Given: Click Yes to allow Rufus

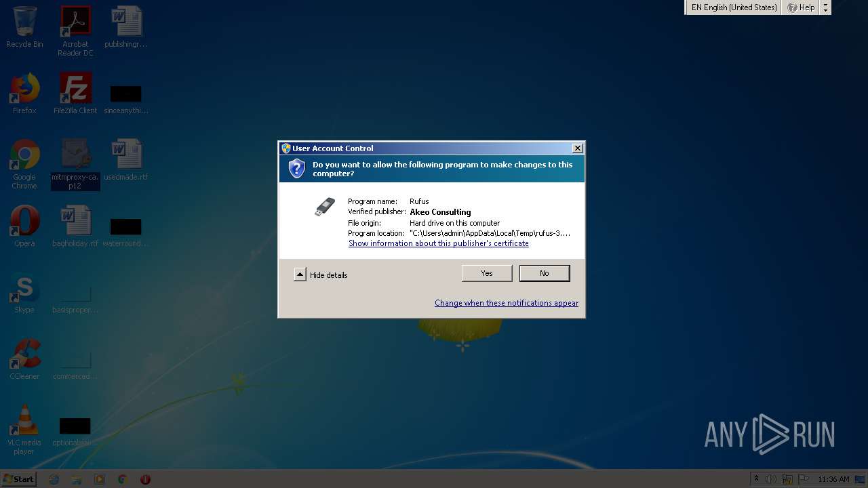Looking at the screenshot, I should (x=487, y=273).
